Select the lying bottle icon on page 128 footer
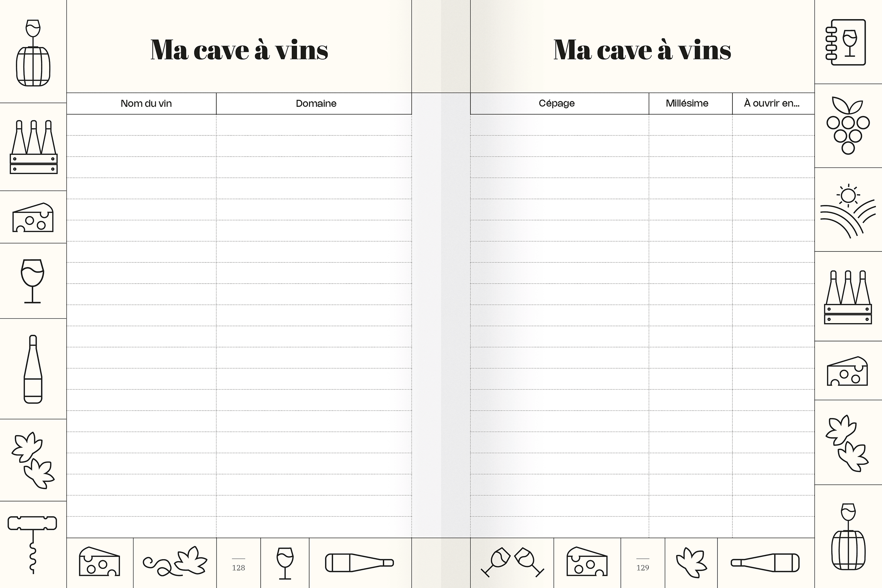 pos(360,563)
